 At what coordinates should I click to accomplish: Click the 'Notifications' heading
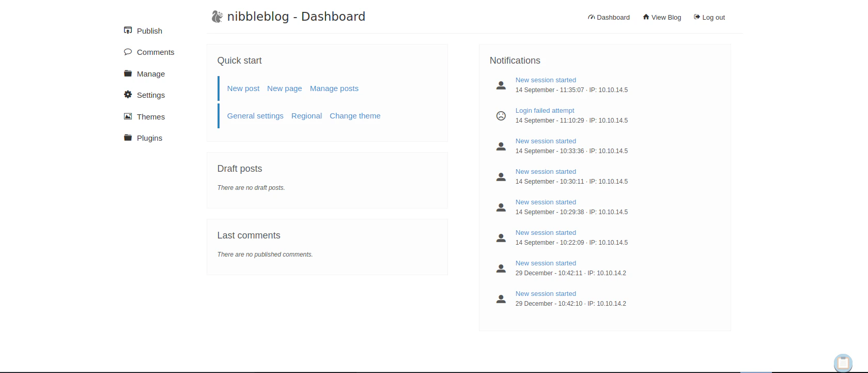(515, 61)
